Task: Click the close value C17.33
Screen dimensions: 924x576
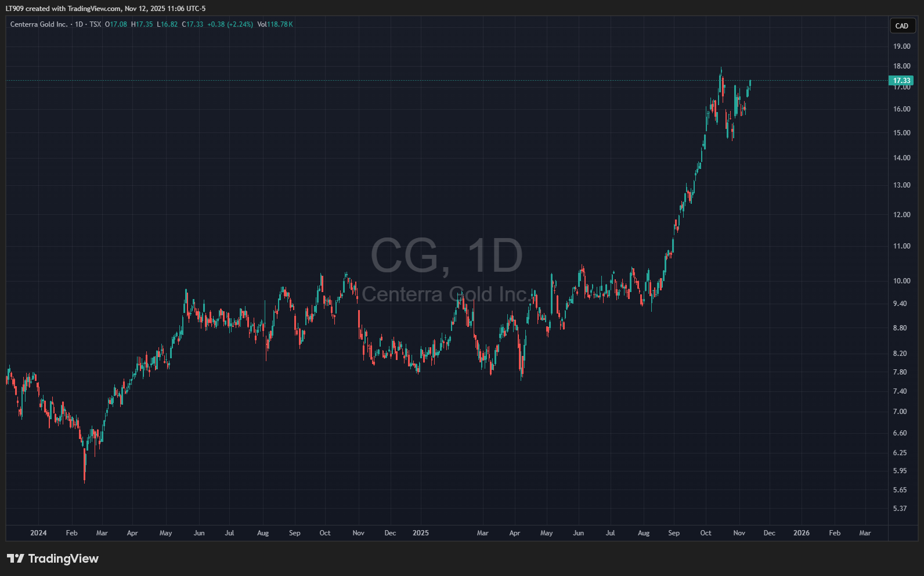Action: pos(193,24)
